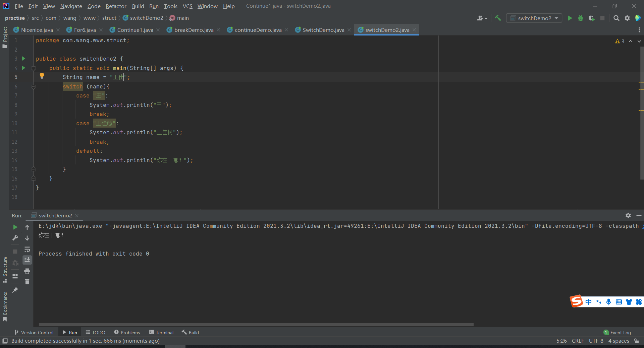Screen dimensions: 644x348
Task: Open the UTF-8 encoding selector
Action: point(596,341)
